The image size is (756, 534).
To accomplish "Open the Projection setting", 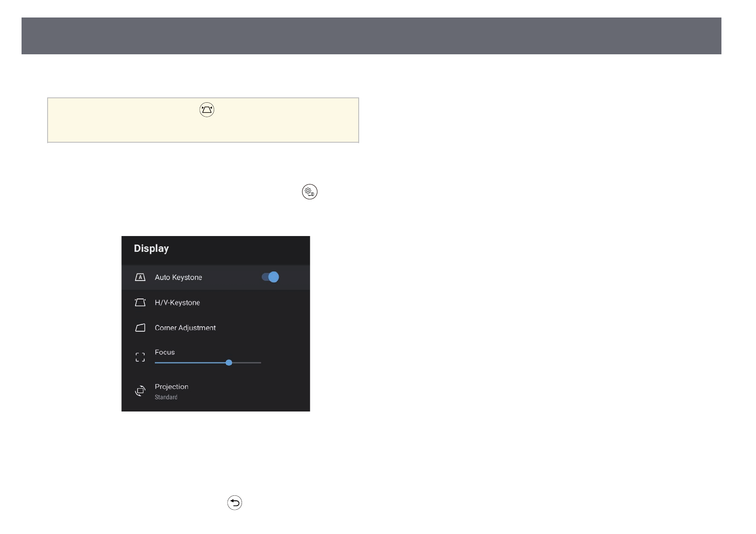I will point(171,387).
